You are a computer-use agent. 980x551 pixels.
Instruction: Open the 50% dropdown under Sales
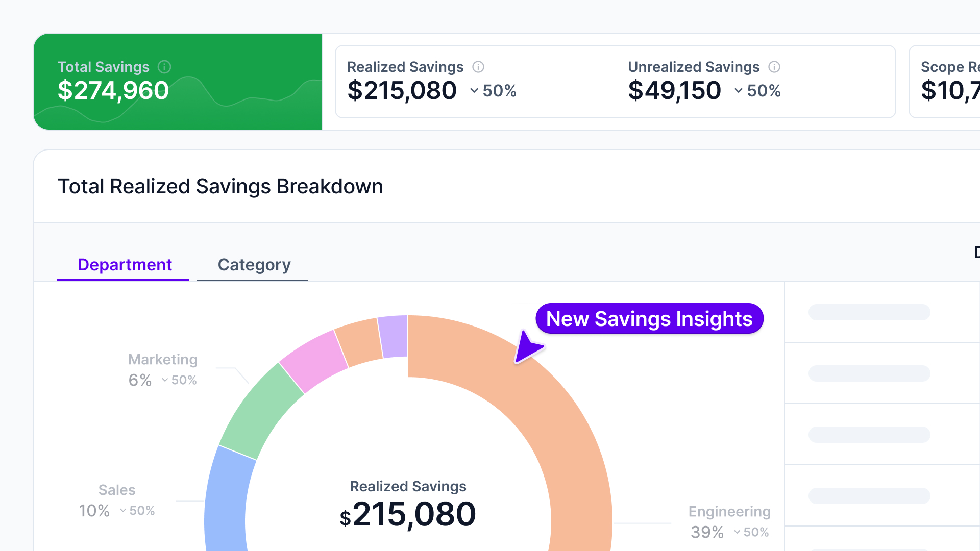122,510
